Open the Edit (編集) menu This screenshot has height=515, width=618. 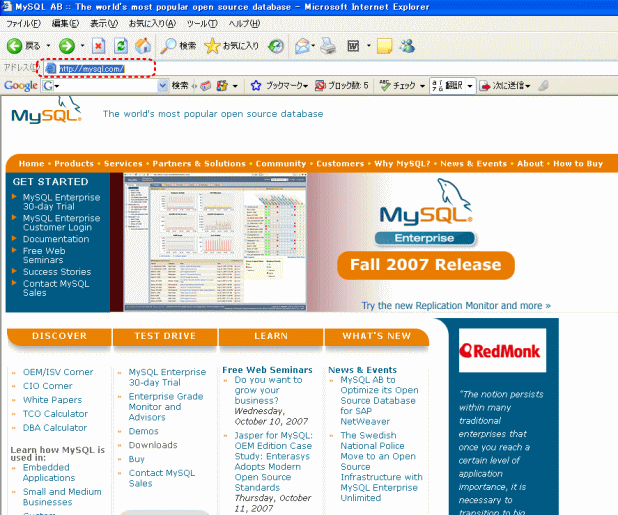click(x=65, y=24)
